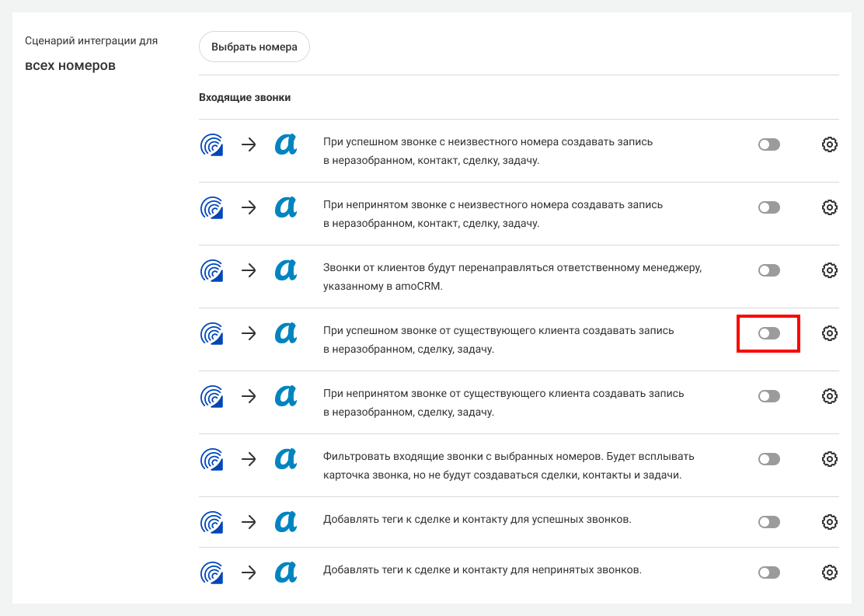
Task: Click telephony icon in missed unknown-number row
Action: click(211, 207)
